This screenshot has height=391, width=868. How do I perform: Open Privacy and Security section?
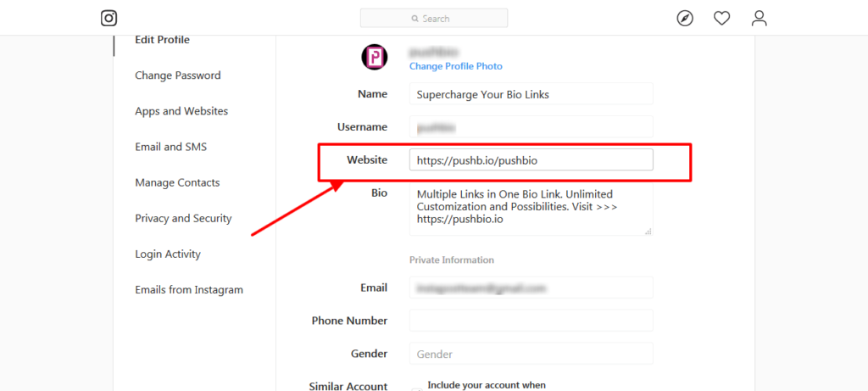pyautogui.click(x=183, y=218)
